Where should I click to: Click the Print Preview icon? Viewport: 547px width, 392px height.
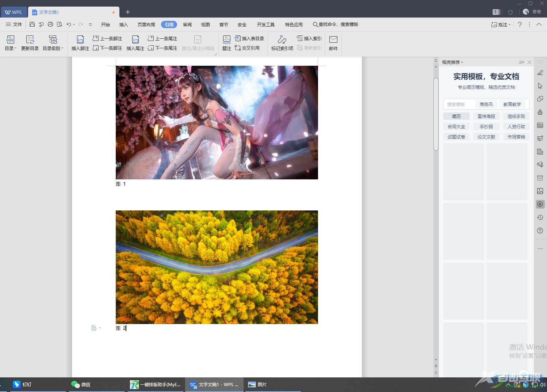[x=60, y=24]
